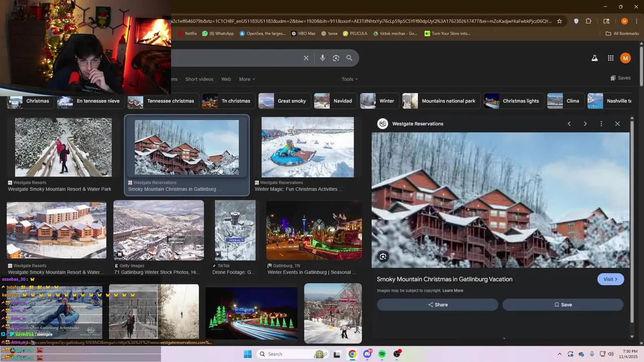Click the magnifier search icon
This screenshot has width=644, height=362.
(349, 58)
